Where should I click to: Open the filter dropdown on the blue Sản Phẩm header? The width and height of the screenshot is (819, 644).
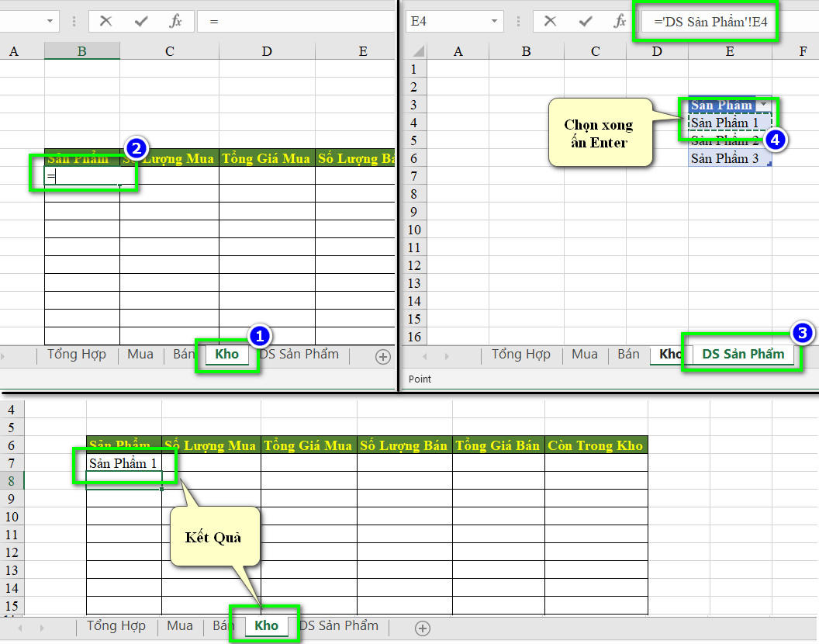click(x=764, y=105)
